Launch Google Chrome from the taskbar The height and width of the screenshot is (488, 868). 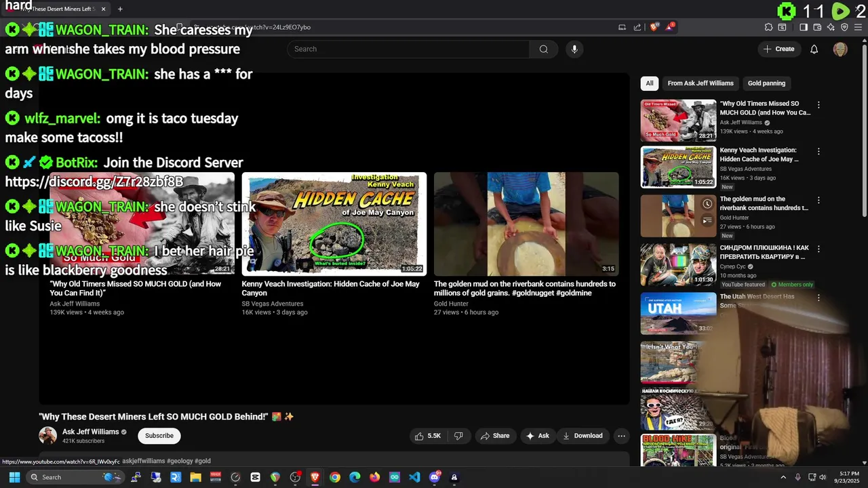pos(335,477)
